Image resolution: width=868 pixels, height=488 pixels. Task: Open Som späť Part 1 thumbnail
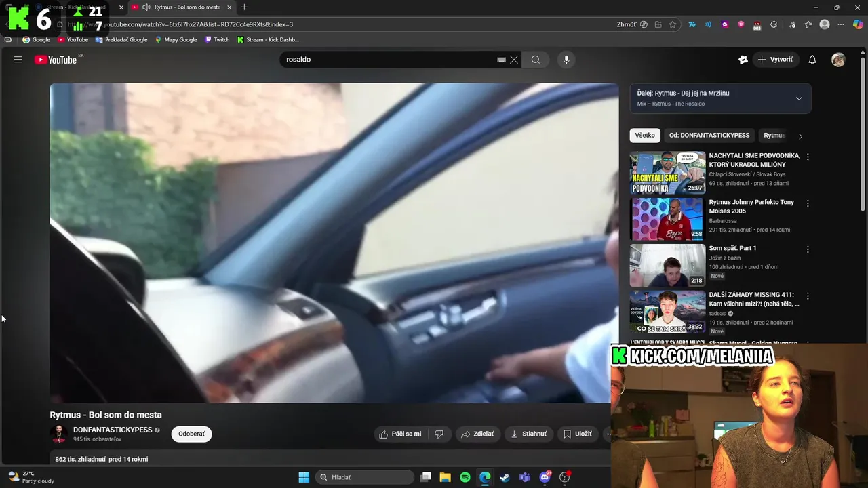pos(667,266)
